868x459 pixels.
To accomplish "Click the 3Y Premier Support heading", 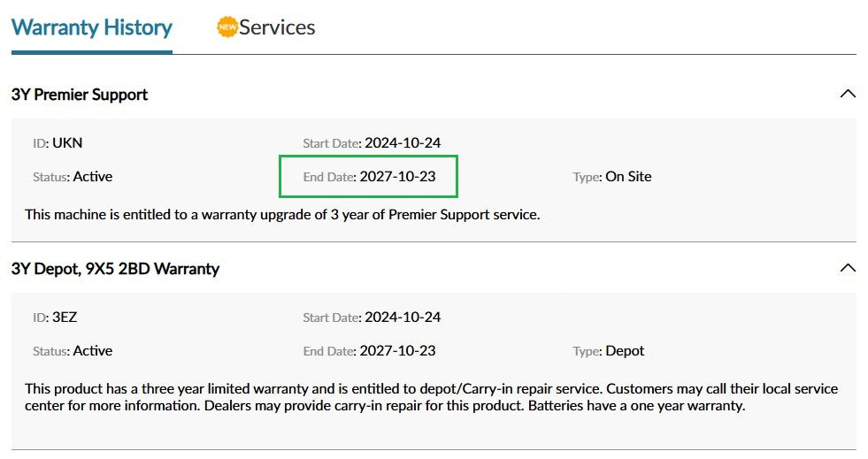I will tap(80, 95).
